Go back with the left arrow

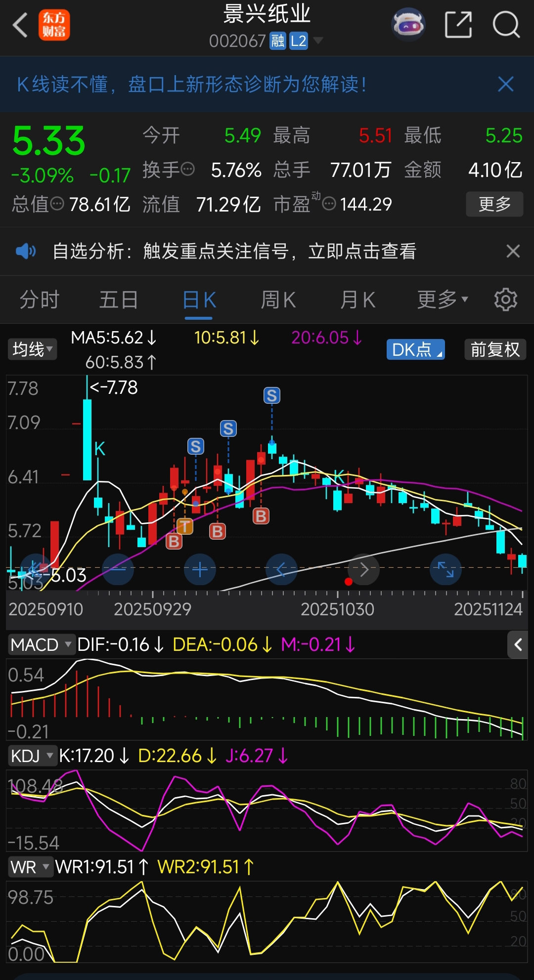click(20, 25)
